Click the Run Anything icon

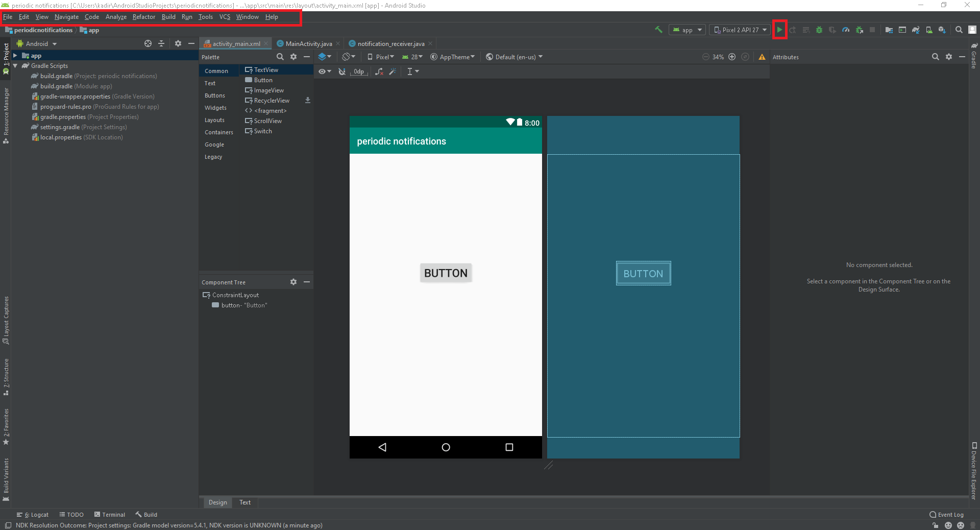point(902,30)
